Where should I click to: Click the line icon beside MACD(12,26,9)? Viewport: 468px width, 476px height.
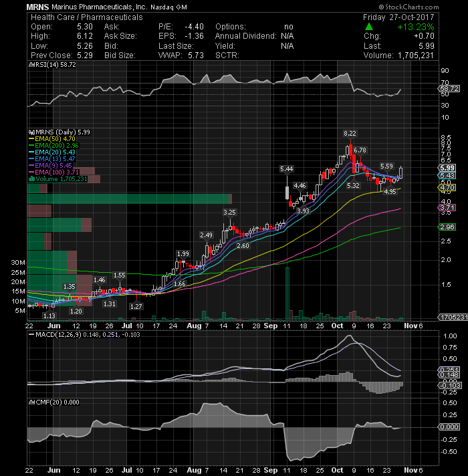31,334
